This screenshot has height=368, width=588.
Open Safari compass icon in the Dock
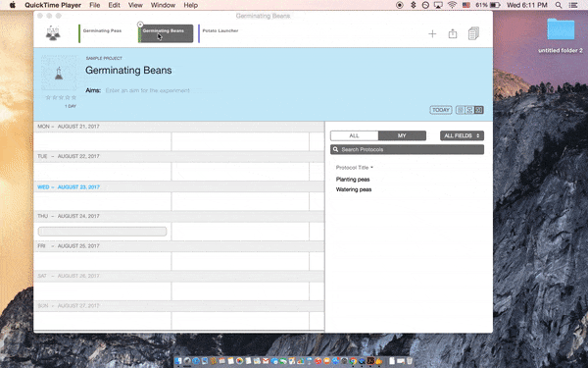pyautogui.click(x=196, y=361)
